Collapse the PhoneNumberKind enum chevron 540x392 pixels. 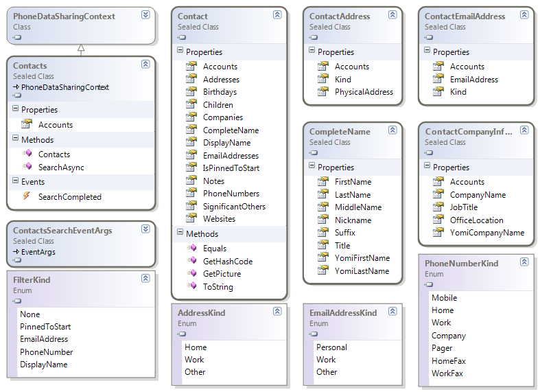[x=524, y=262]
